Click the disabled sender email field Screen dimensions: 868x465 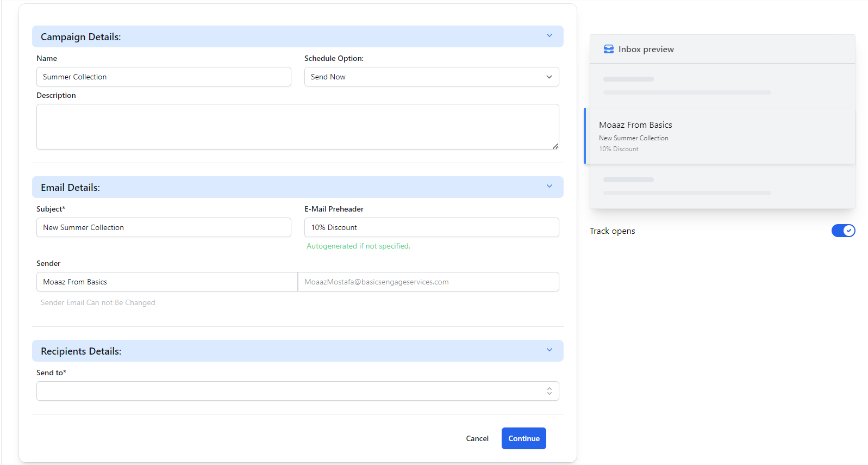(x=428, y=282)
